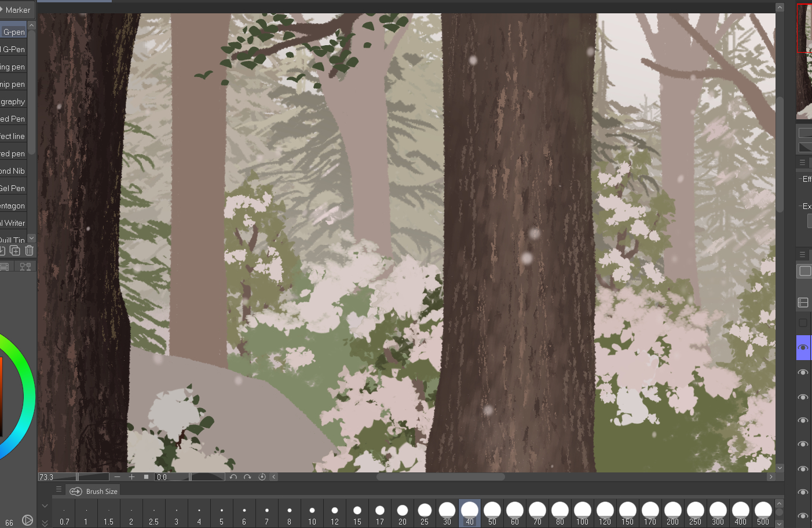
Task: Expand the Brush Size palette chevron
Action: tap(45, 506)
